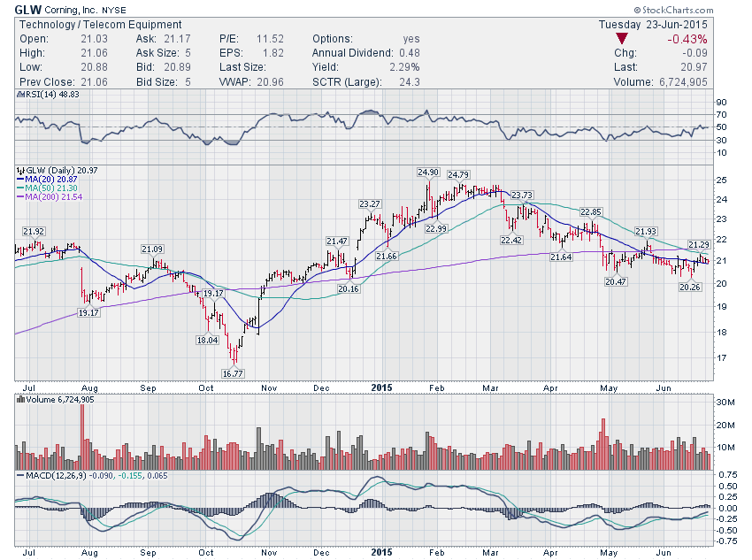This screenshot has height=560, width=752.
Task: Click the Ask value 21.17
Action: point(177,39)
